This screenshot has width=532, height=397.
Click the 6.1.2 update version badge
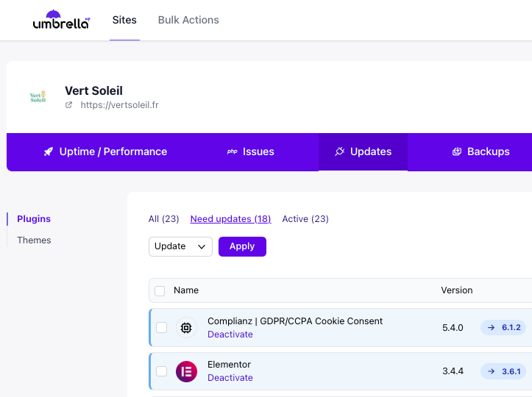point(504,328)
